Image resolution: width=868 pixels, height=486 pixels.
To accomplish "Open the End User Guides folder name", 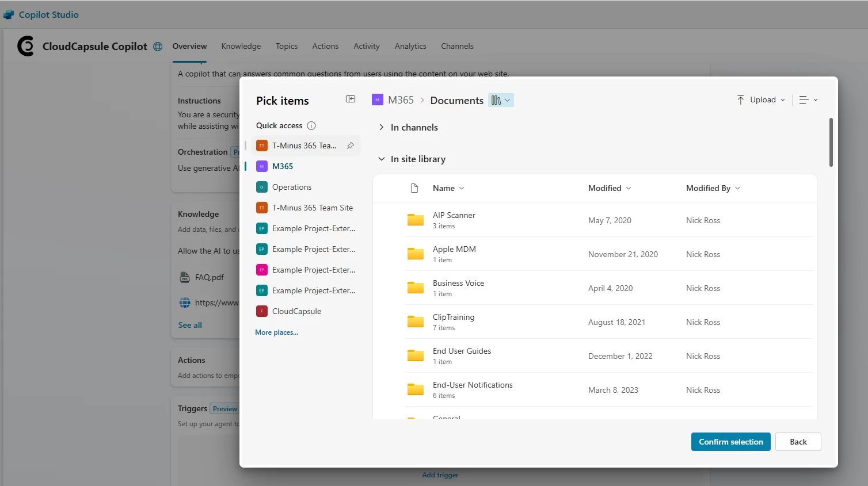I will pyautogui.click(x=462, y=351).
